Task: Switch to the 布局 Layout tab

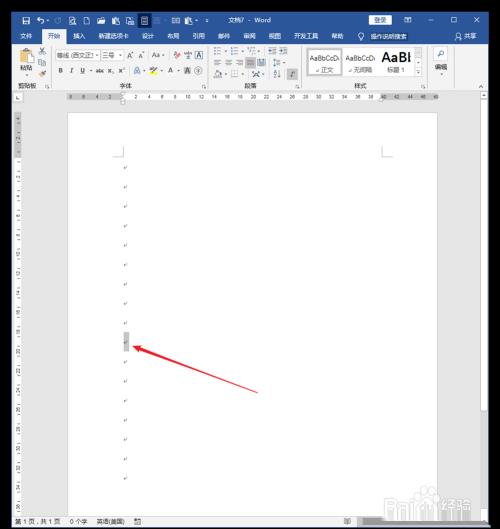Action: coord(173,36)
